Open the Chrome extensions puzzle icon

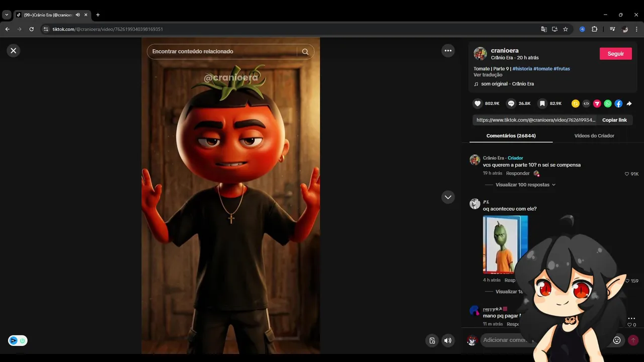tap(594, 29)
